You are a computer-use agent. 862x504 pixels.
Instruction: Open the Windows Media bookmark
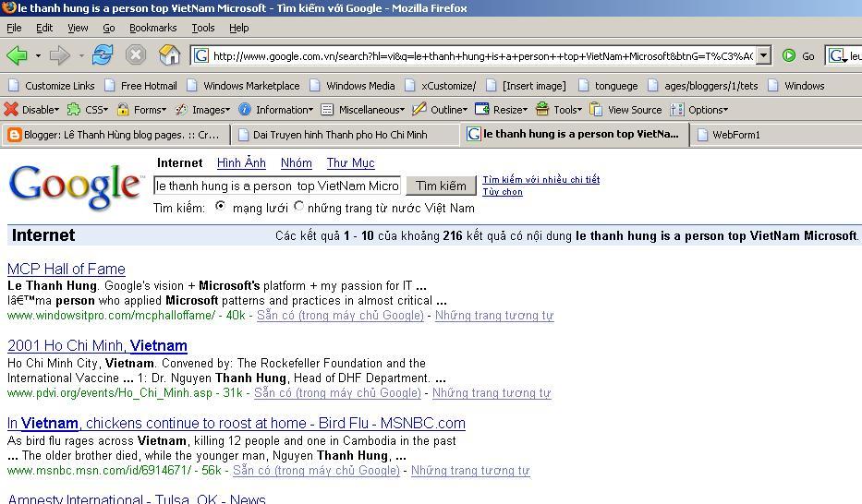[352, 86]
